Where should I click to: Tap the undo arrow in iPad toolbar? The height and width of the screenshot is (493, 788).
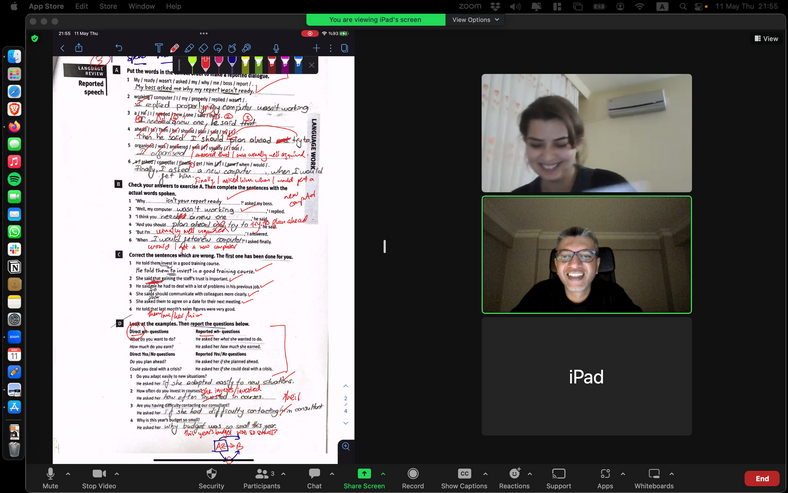(119, 48)
